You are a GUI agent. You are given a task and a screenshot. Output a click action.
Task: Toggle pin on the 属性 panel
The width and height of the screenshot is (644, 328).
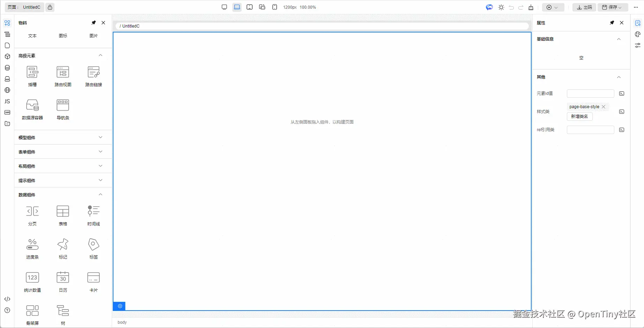point(612,23)
